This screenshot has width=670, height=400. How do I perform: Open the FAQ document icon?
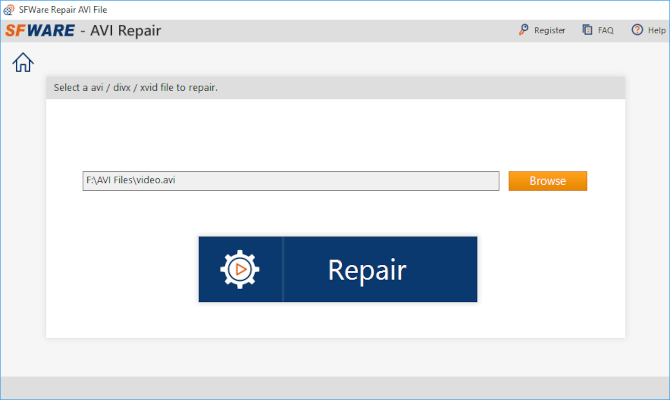coord(588,29)
